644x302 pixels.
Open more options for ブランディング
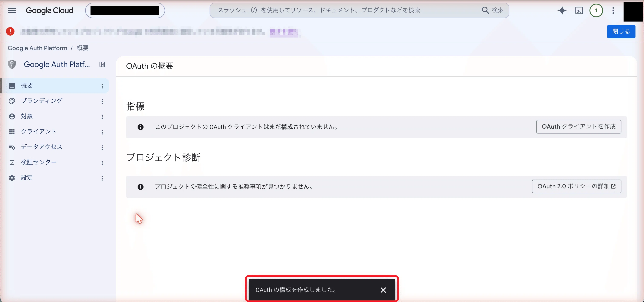(x=102, y=102)
